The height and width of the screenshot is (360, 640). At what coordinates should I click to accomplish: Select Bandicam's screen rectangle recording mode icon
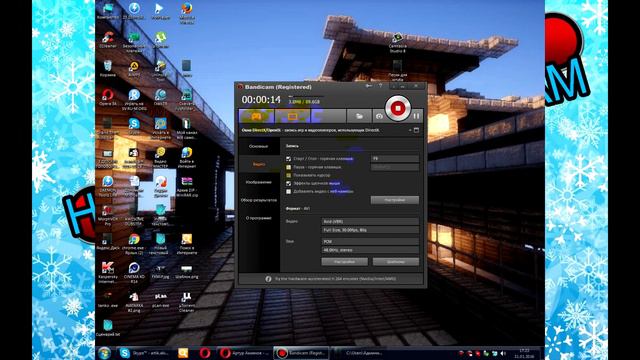point(292,116)
